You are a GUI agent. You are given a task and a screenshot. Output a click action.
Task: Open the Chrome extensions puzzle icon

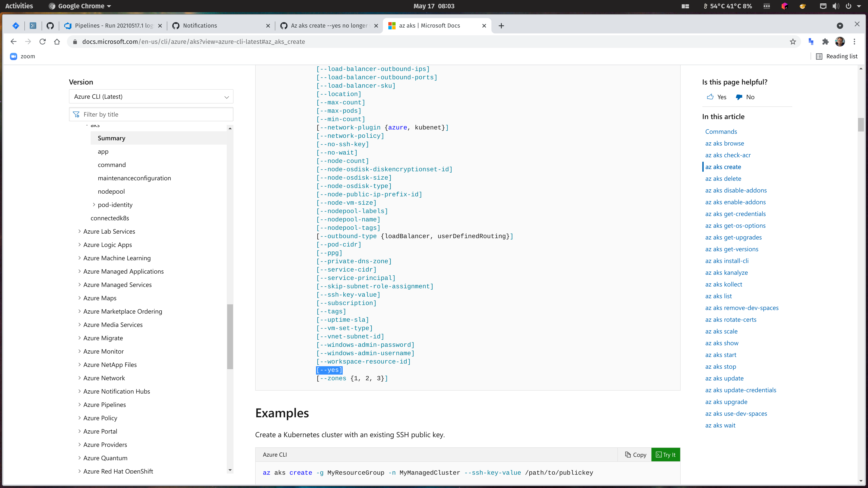click(825, 42)
